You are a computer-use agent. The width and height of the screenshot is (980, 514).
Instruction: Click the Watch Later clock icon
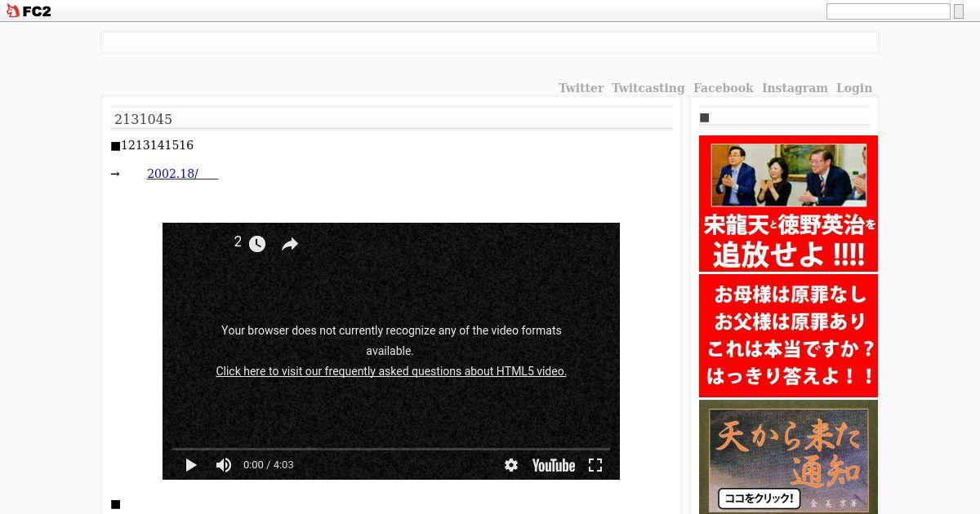pyautogui.click(x=257, y=244)
